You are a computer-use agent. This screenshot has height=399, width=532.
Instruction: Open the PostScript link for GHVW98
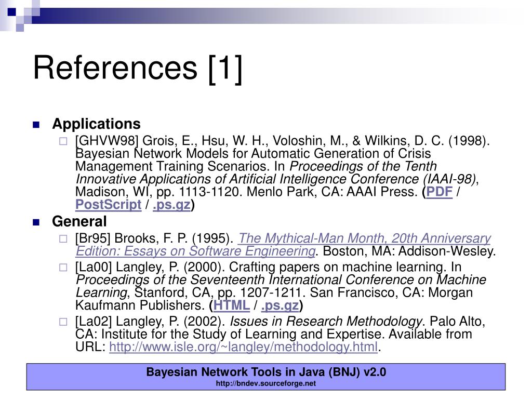tap(108, 205)
